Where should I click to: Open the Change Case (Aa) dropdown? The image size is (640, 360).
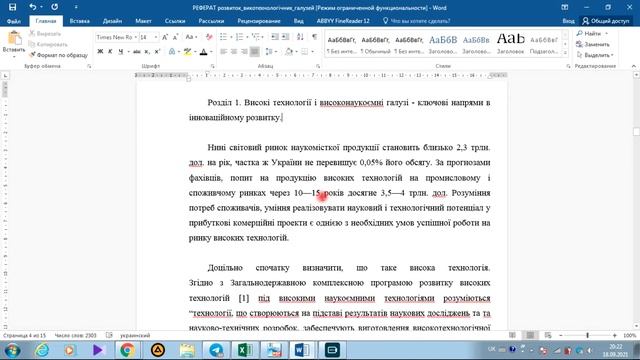[x=191, y=37]
